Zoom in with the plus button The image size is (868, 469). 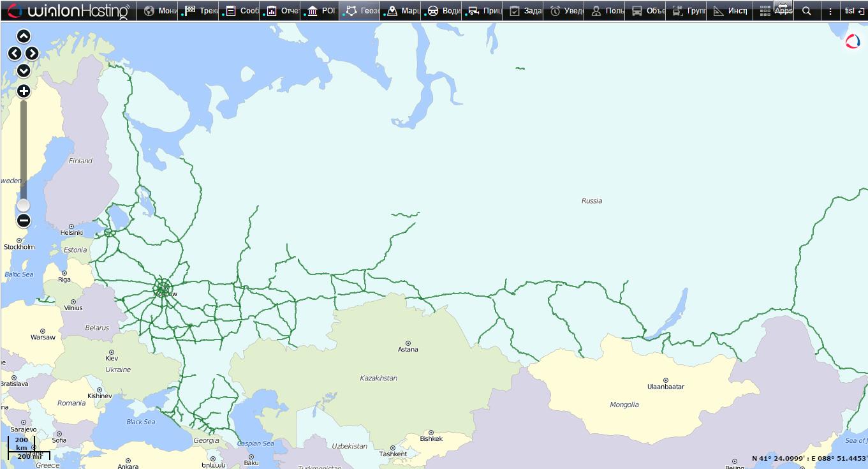click(24, 91)
